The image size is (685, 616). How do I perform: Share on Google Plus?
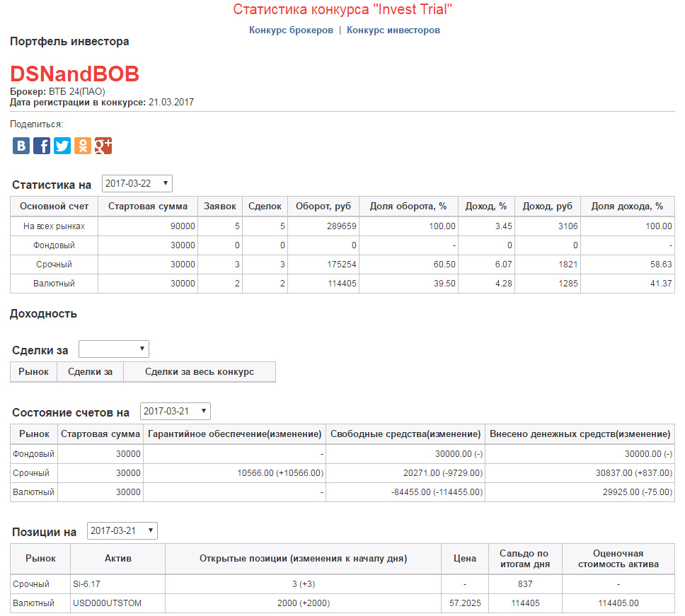pos(103,146)
